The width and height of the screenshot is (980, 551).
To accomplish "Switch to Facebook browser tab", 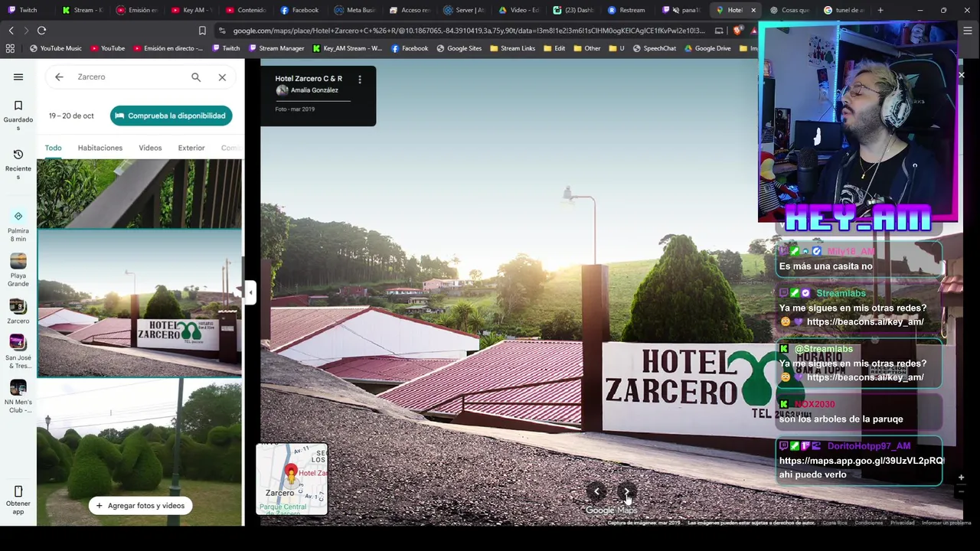I will [299, 10].
